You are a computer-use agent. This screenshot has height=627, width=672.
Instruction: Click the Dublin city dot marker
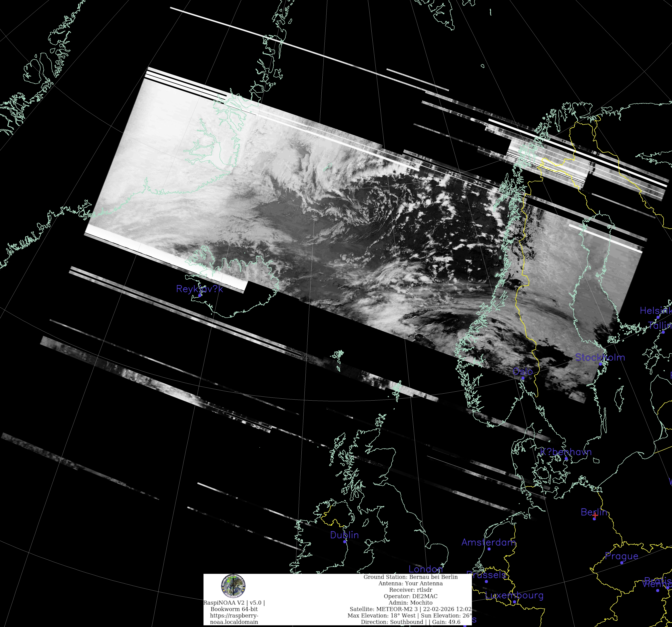(345, 541)
